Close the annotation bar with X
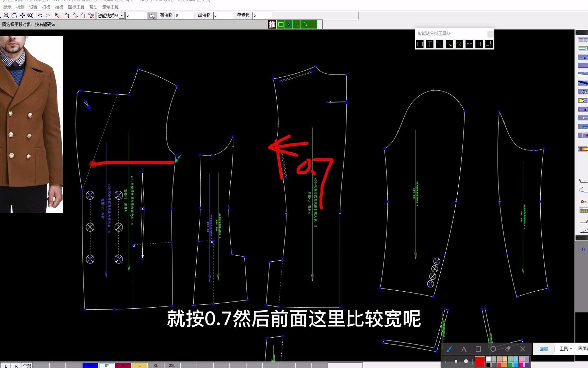The image size is (588, 368). pyautogui.click(x=523, y=349)
